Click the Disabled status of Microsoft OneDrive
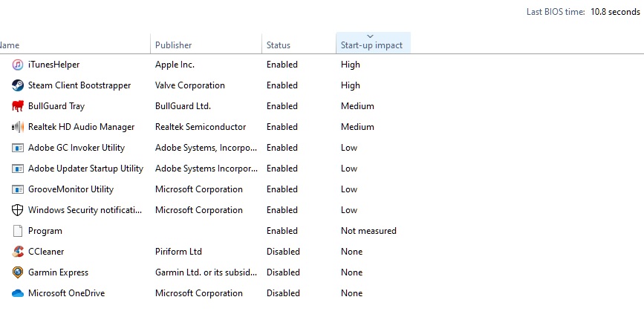This screenshot has width=644, height=317. click(x=284, y=293)
